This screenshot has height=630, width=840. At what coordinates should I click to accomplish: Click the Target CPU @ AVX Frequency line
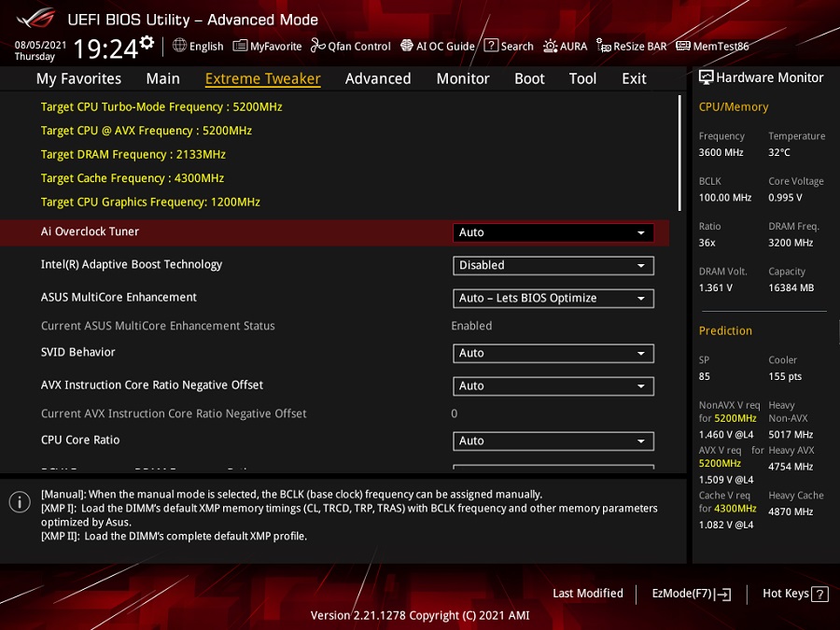click(147, 130)
